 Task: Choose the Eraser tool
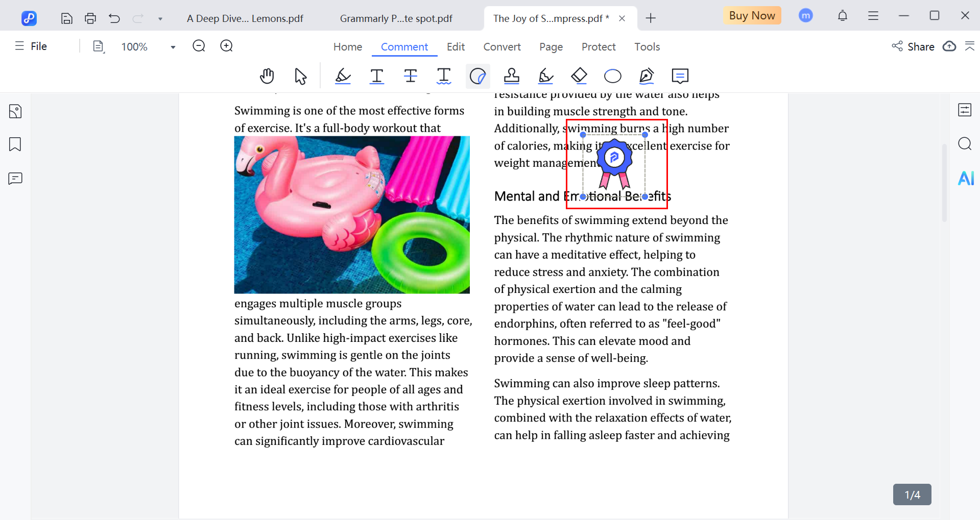(579, 76)
